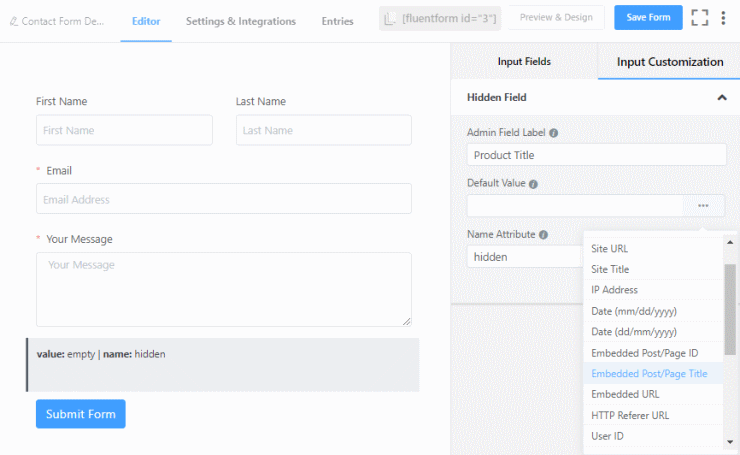This screenshot has height=455, width=740.
Task: Copy the fluentform shortcode icon
Action: pyautogui.click(x=390, y=18)
